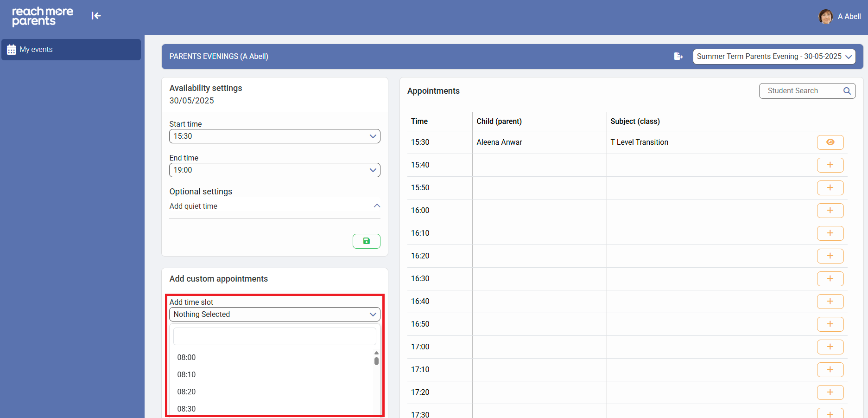Collapse the sidebar with arrow icon

click(96, 16)
